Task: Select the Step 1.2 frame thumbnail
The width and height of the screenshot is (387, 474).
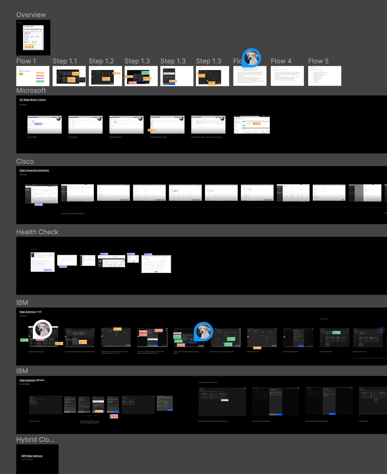Action: (105, 76)
